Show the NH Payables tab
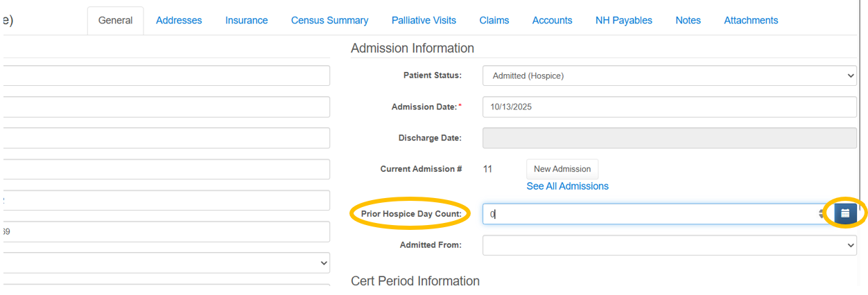 click(623, 21)
